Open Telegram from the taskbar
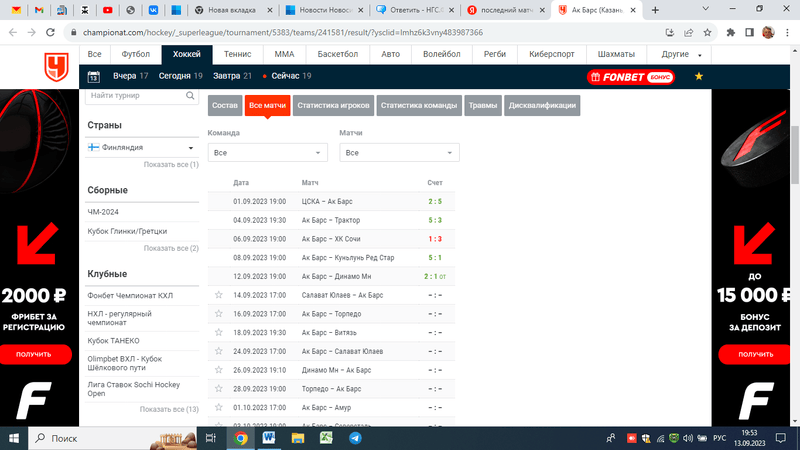Screen dimensions: 800x450 click(355, 438)
